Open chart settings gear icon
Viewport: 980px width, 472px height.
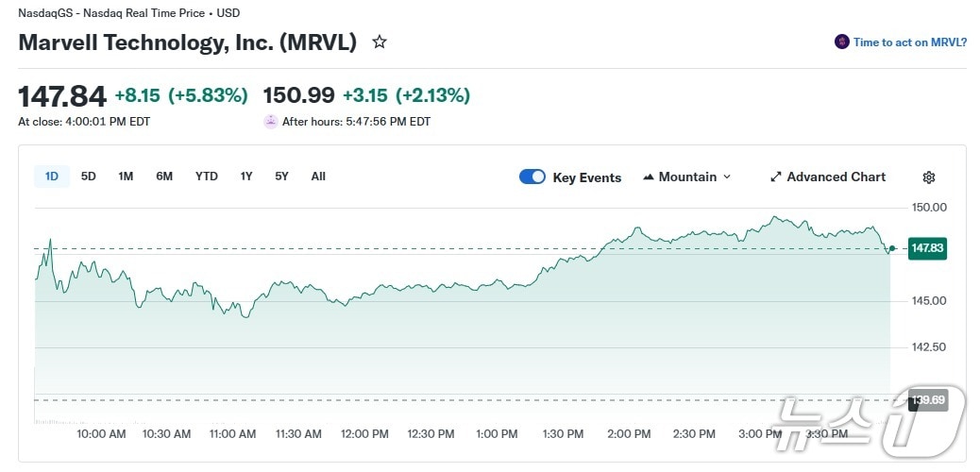[x=929, y=177]
